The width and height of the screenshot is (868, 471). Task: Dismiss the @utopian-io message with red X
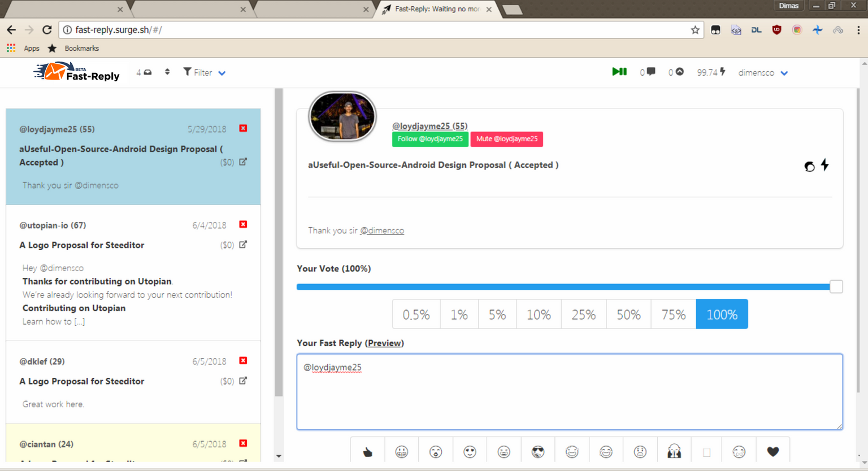click(x=243, y=224)
